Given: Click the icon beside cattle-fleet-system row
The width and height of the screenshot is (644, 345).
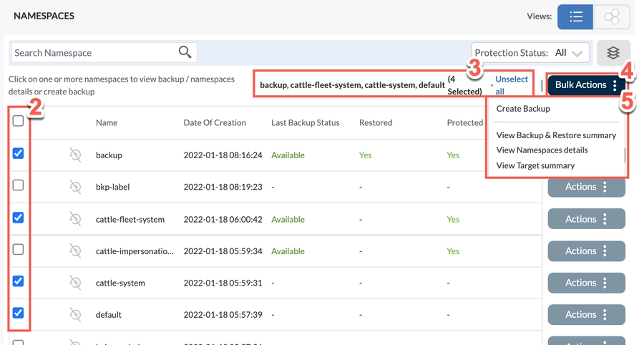Looking at the screenshot, I should click(75, 219).
